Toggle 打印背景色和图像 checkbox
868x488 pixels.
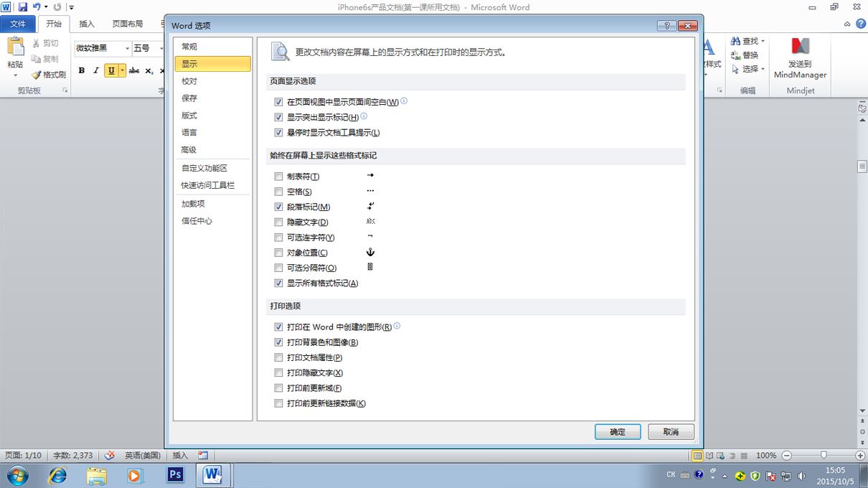point(279,342)
